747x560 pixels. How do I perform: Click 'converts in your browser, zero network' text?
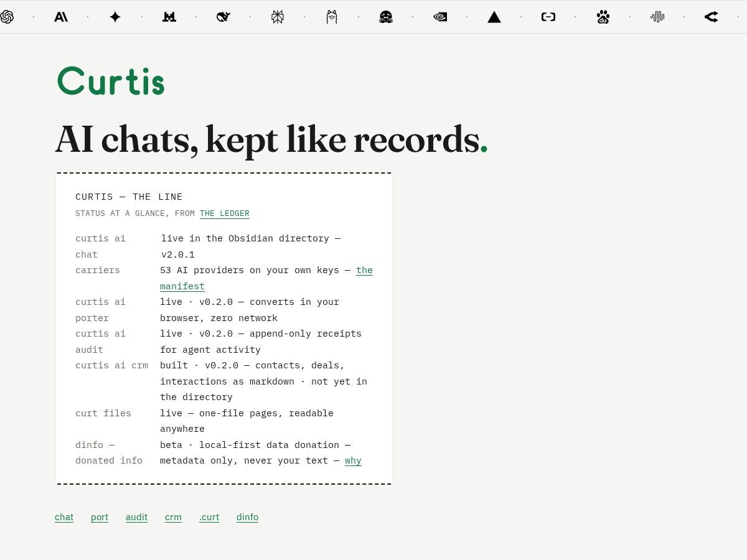(x=250, y=310)
